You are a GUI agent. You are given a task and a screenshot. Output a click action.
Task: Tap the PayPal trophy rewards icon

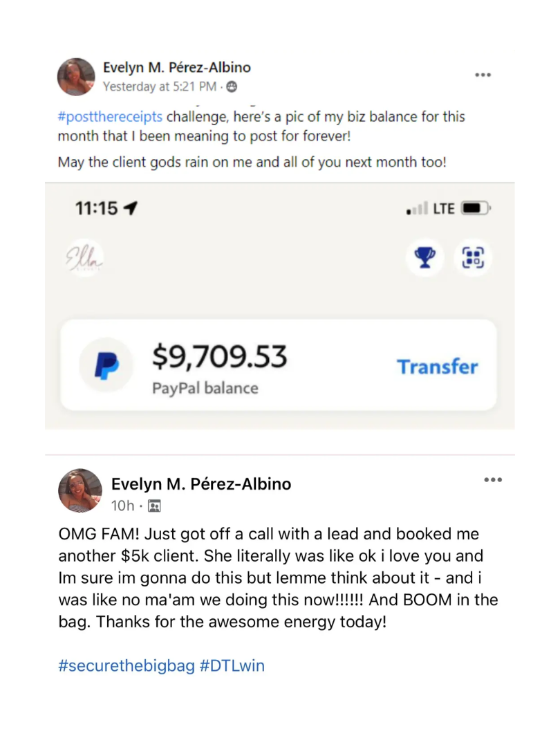click(424, 259)
